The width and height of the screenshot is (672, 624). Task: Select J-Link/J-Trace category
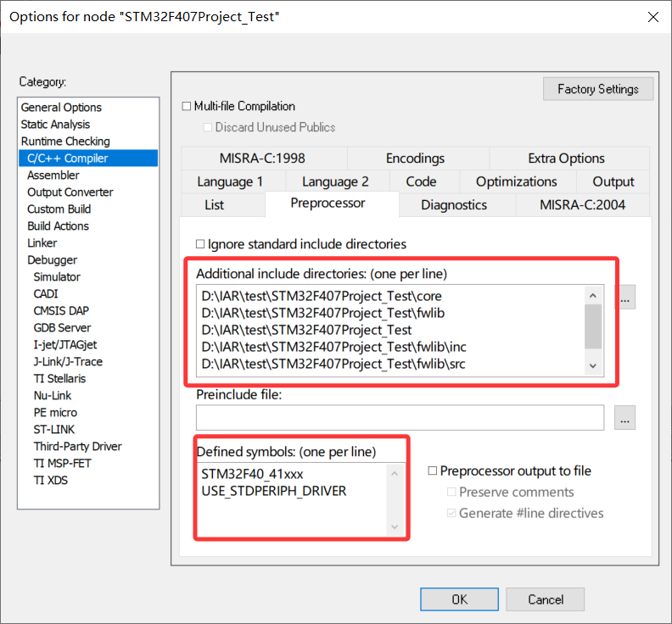click(68, 362)
